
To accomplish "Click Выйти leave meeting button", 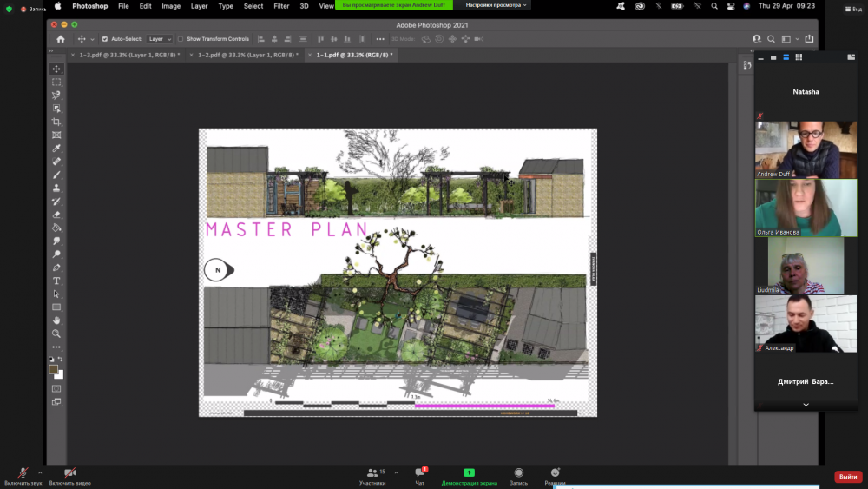I will pyautogui.click(x=848, y=476).
